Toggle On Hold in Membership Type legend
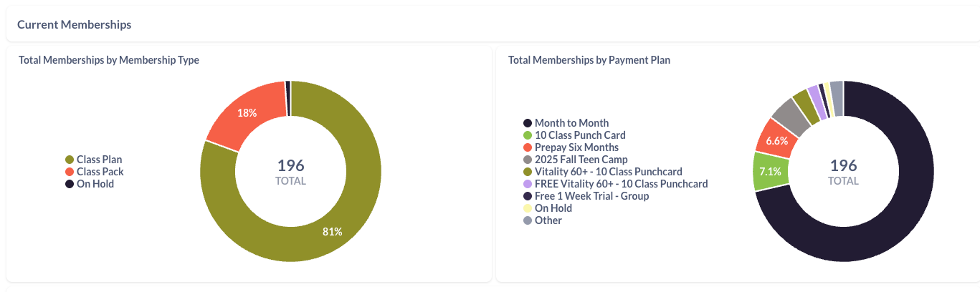This screenshot has width=980, height=292. coord(95,184)
